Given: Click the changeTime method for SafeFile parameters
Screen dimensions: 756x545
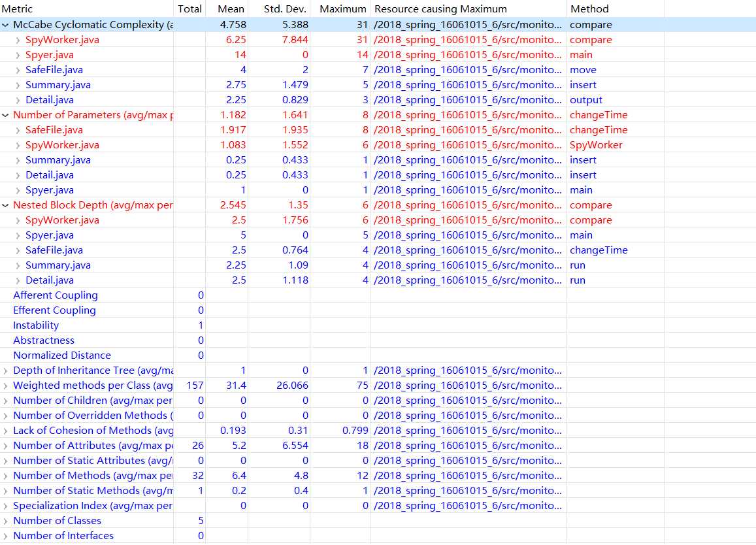Looking at the screenshot, I should pos(599,130).
